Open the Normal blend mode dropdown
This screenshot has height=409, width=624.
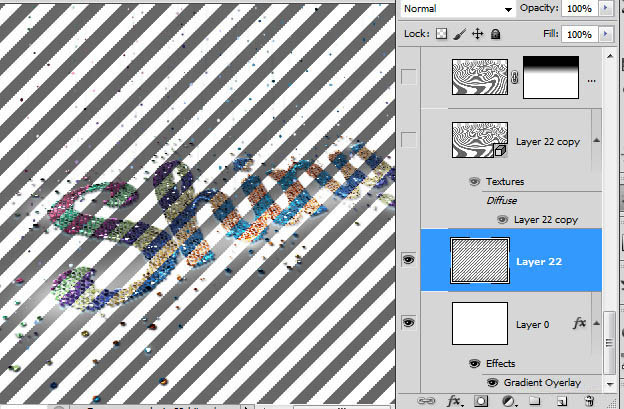[x=457, y=9]
